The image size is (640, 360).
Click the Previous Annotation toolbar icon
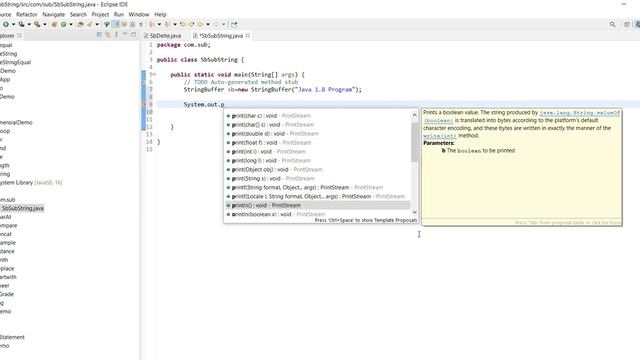click(167, 24)
